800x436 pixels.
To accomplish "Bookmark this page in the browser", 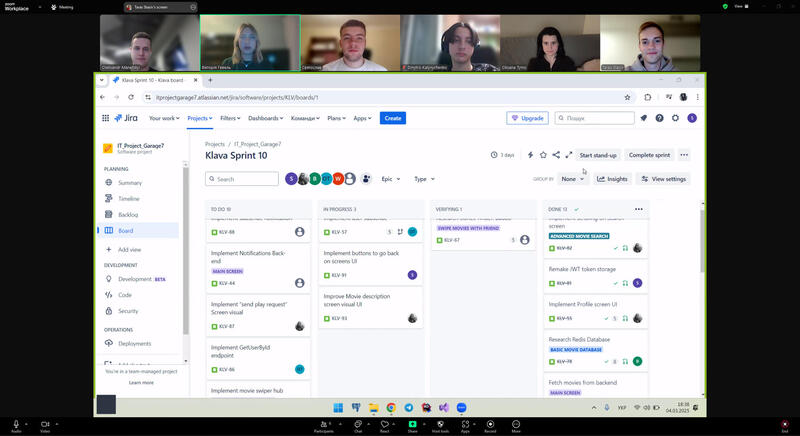I will click(628, 97).
